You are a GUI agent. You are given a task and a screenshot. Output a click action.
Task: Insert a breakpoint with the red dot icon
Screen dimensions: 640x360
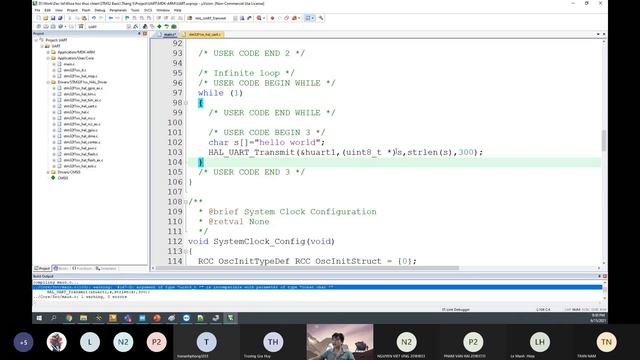[272, 18]
